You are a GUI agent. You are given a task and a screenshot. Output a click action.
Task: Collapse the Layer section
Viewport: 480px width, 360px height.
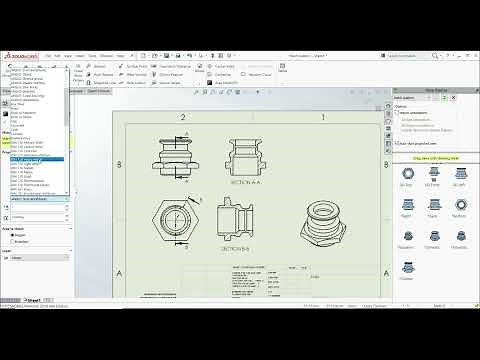pyautogui.click(x=70, y=251)
